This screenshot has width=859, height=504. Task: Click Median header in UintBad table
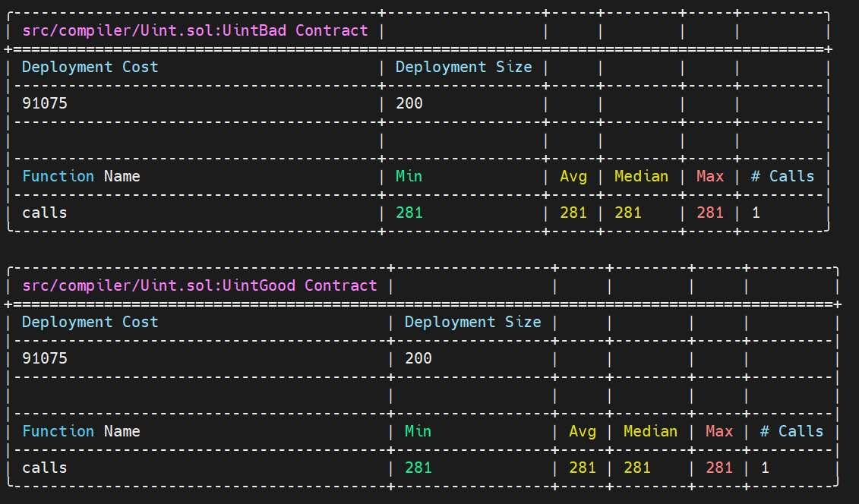tap(641, 176)
